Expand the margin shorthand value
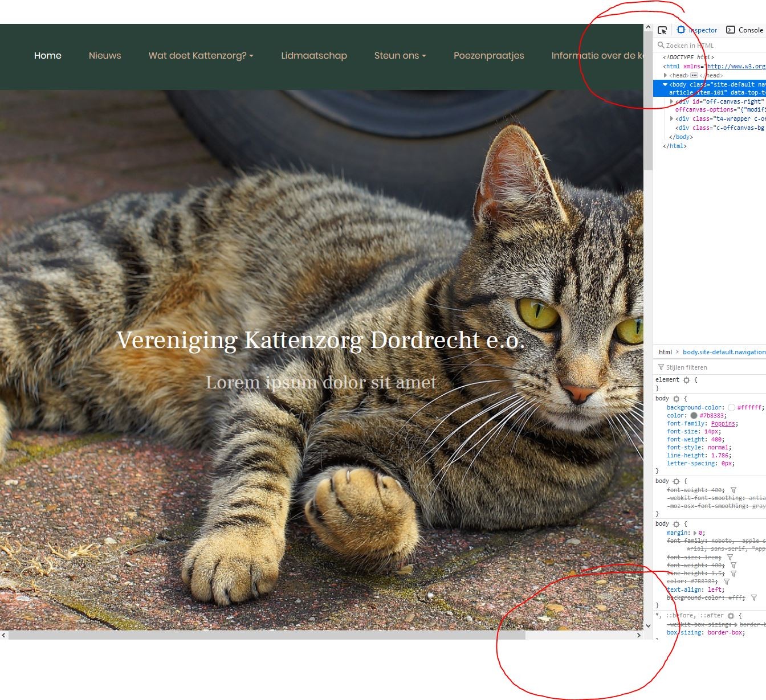The image size is (766, 700). [695, 533]
